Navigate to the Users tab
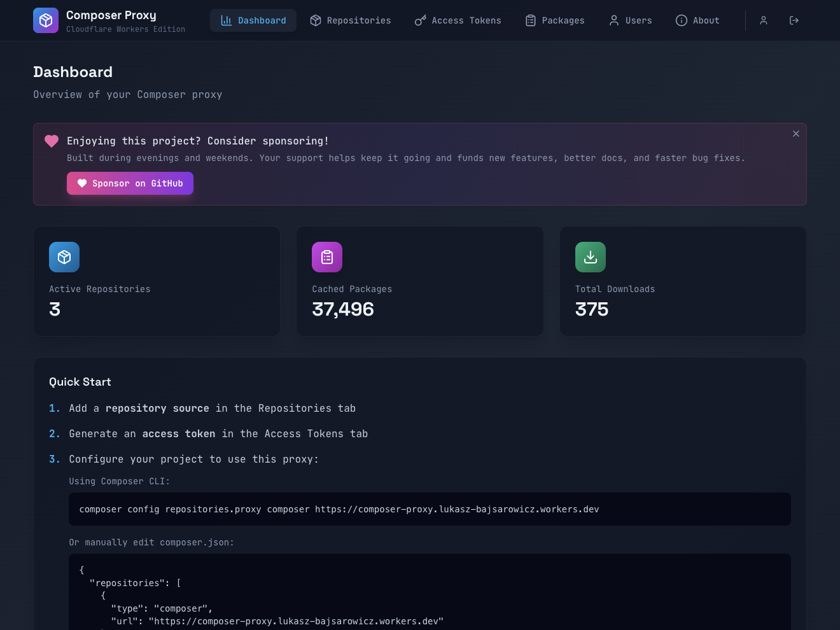 tap(631, 20)
